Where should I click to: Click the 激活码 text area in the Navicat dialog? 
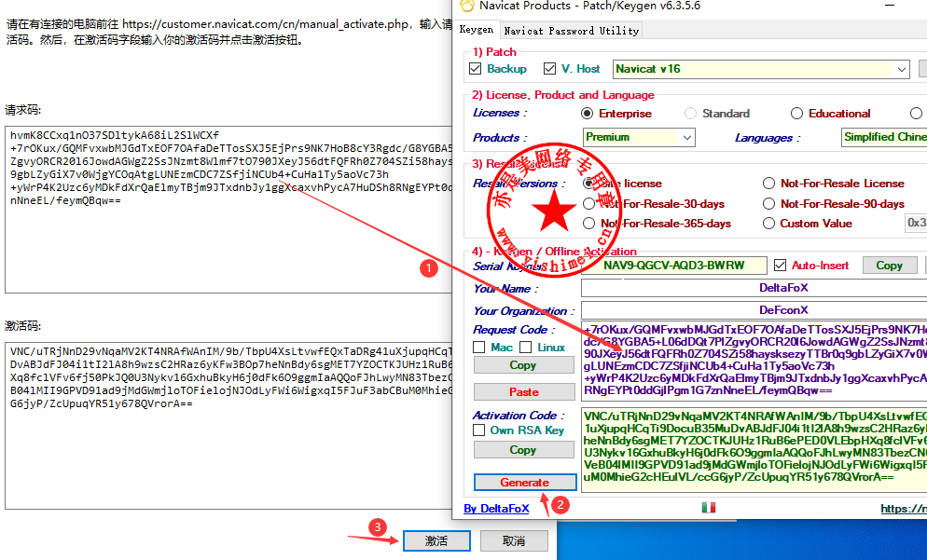coord(228,425)
